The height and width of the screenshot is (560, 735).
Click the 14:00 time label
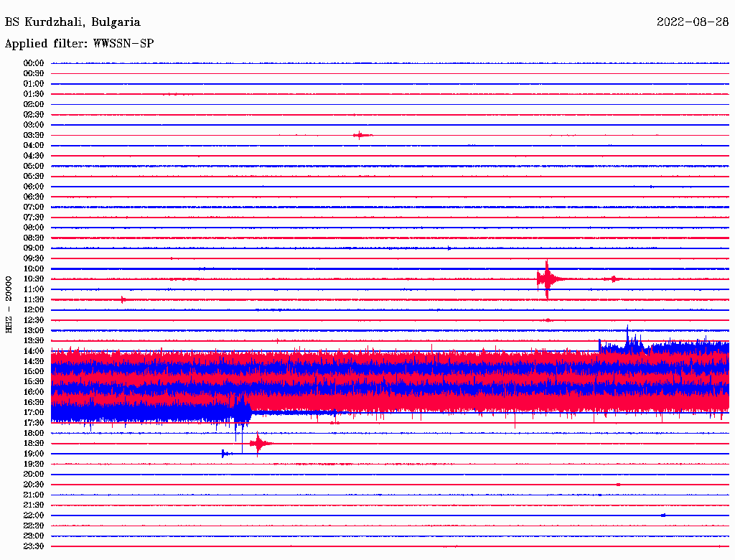coord(34,351)
